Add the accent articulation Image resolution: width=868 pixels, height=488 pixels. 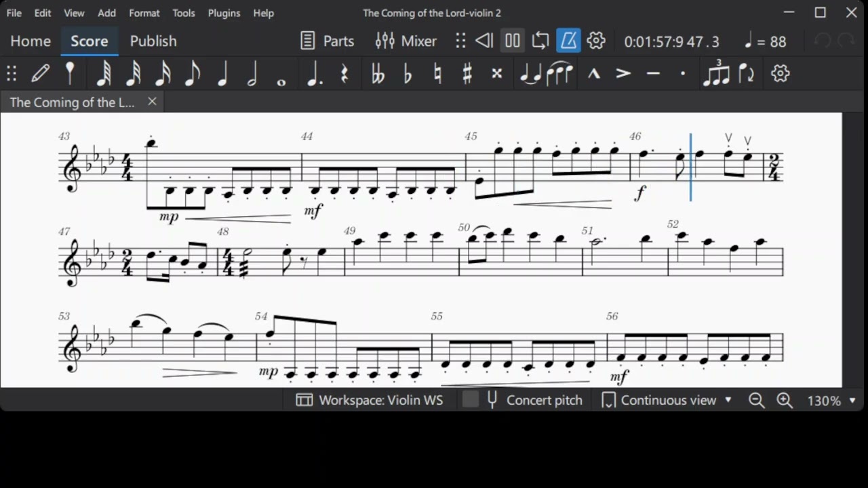623,73
